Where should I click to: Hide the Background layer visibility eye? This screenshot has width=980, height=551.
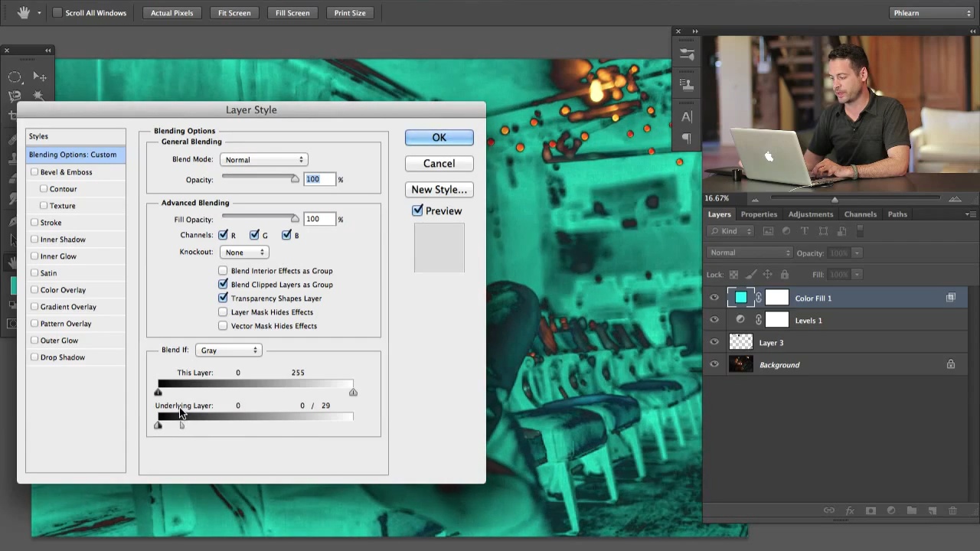[714, 365]
